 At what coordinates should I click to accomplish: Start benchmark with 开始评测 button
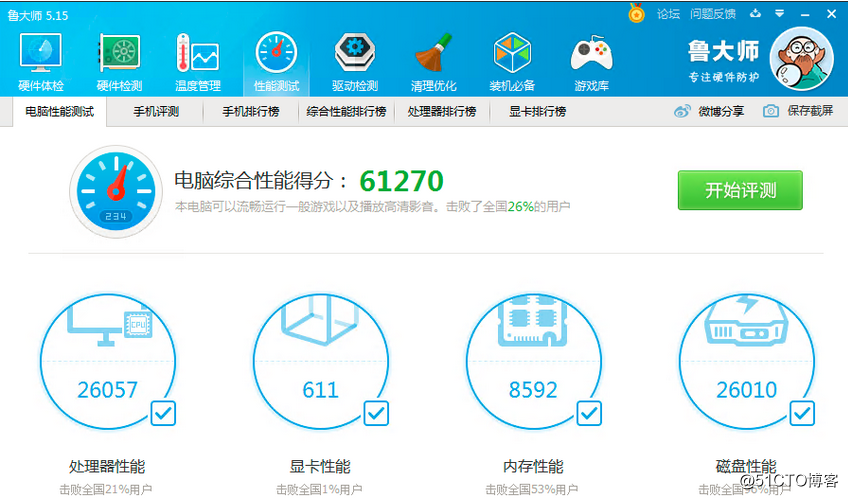[740, 190]
